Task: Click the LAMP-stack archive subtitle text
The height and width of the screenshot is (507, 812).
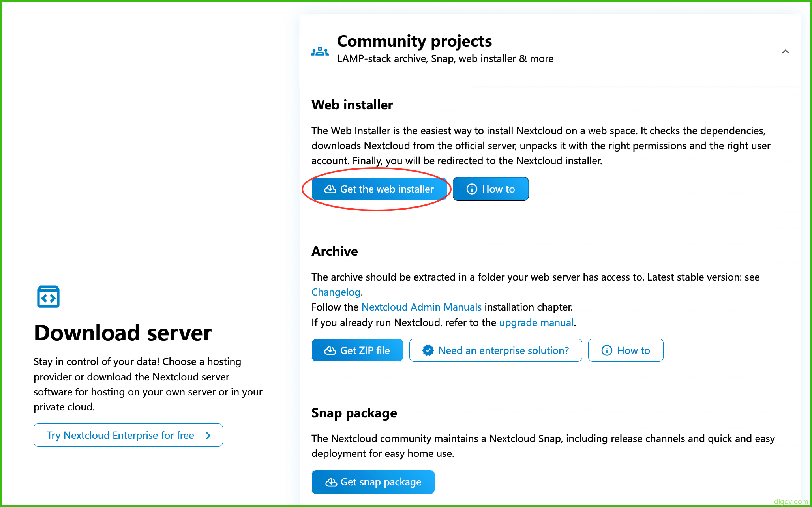Action: (x=445, y=59)
